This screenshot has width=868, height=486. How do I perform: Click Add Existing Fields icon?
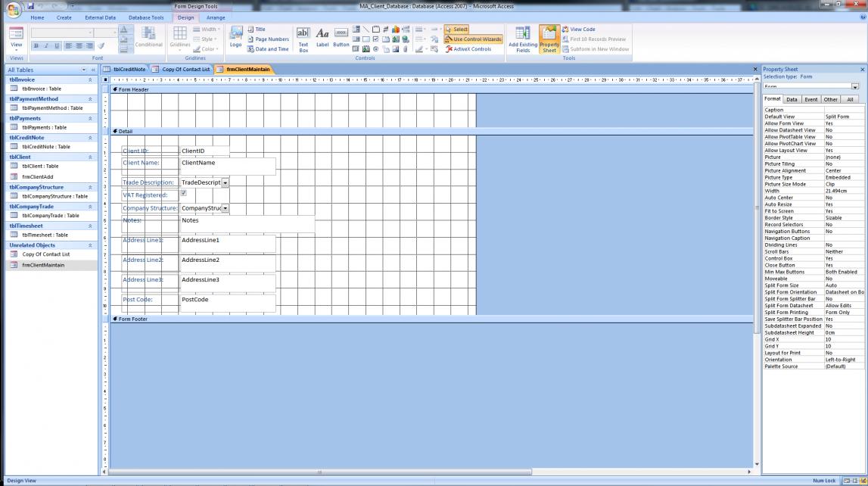click(x=523, y=39)
